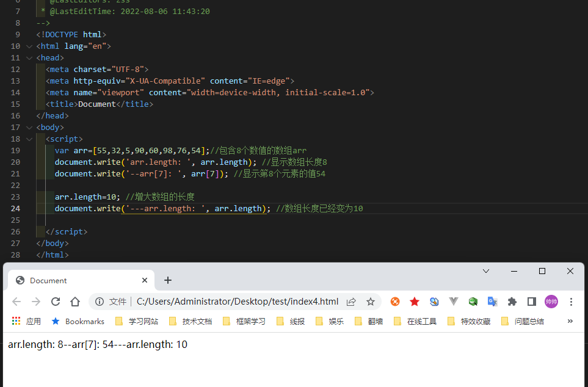Click line number 24 in editor
Screen dimensions: 588x387
pyautogui.click(x=15, y=209)
